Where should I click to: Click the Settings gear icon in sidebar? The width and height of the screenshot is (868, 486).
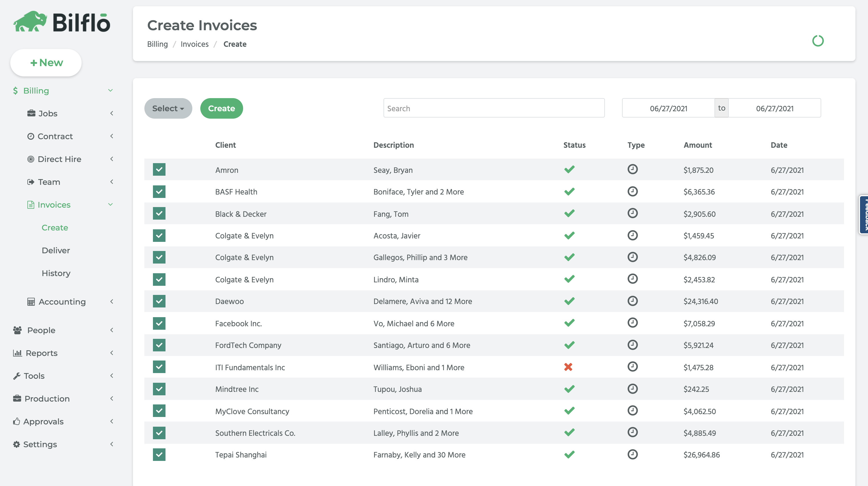click(16, 444)
